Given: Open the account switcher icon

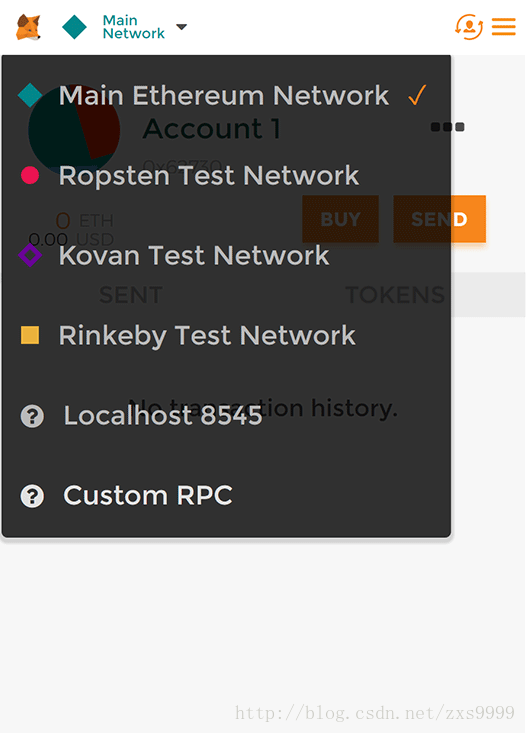Looking at the screenshot, I should tap(469, 27).
